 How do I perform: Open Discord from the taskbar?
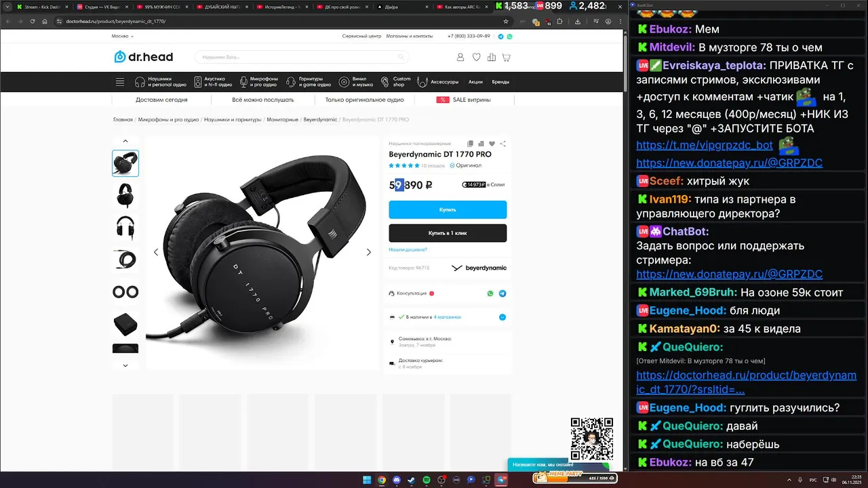pos(397,480)
